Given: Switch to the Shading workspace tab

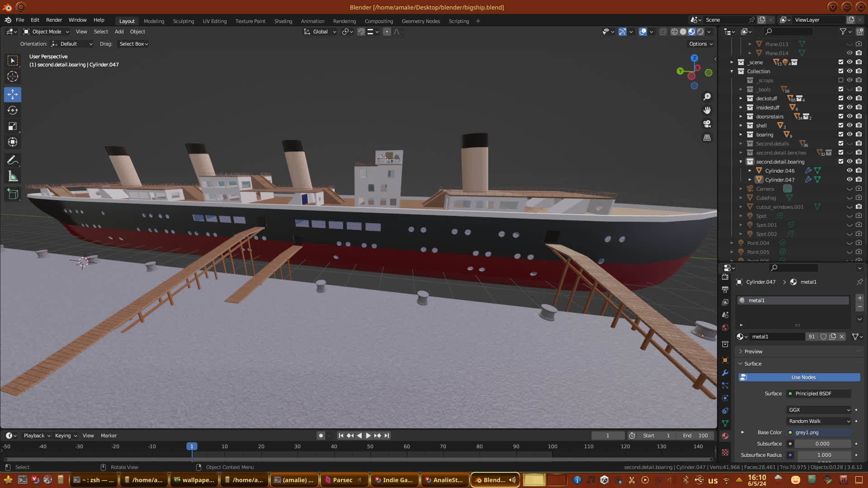Looking at the screenshot, I should (283, 21).
